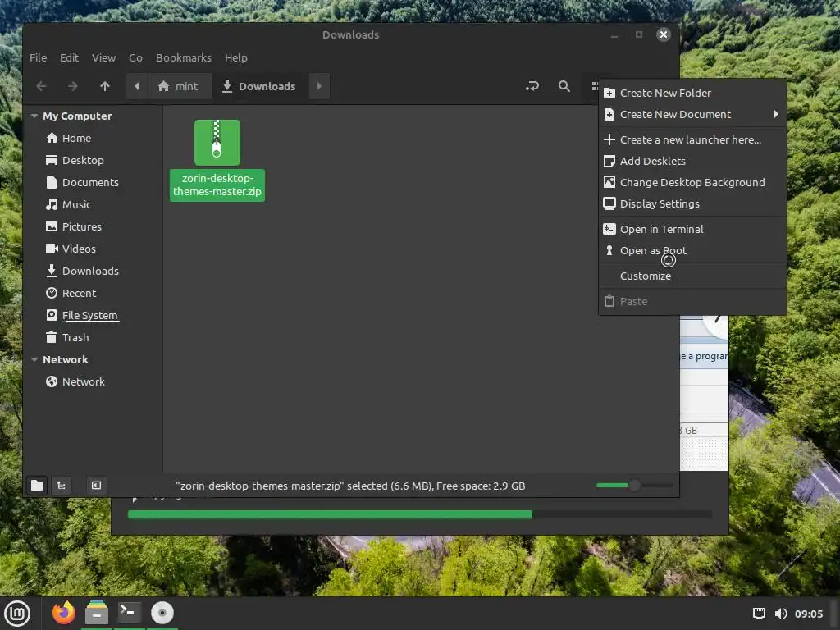Viewport: 840px width, 630px height.
Task: Show tree view in sidebar
Action: 62,486
